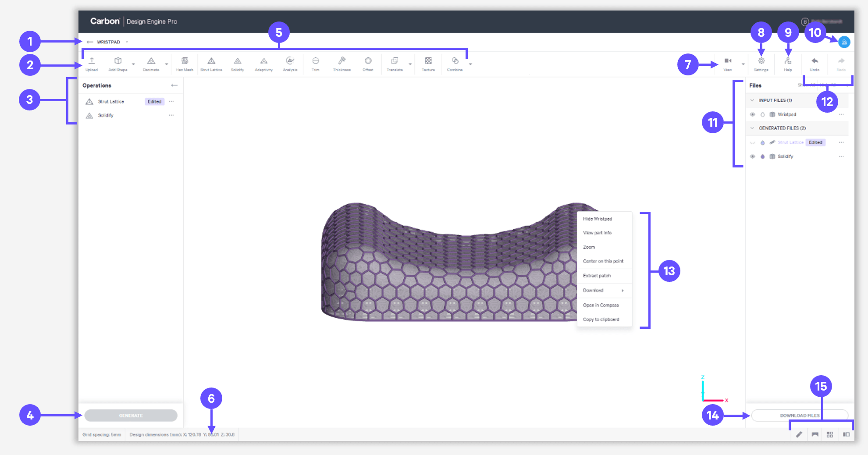Select Open in Compass menu entry
Viewport: 868px width, 455px height.
[604, 305]
